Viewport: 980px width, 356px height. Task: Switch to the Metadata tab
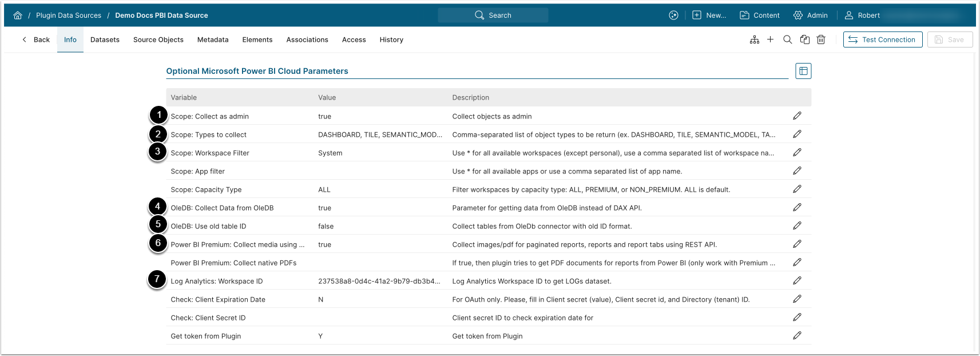[x=213, y=39]
